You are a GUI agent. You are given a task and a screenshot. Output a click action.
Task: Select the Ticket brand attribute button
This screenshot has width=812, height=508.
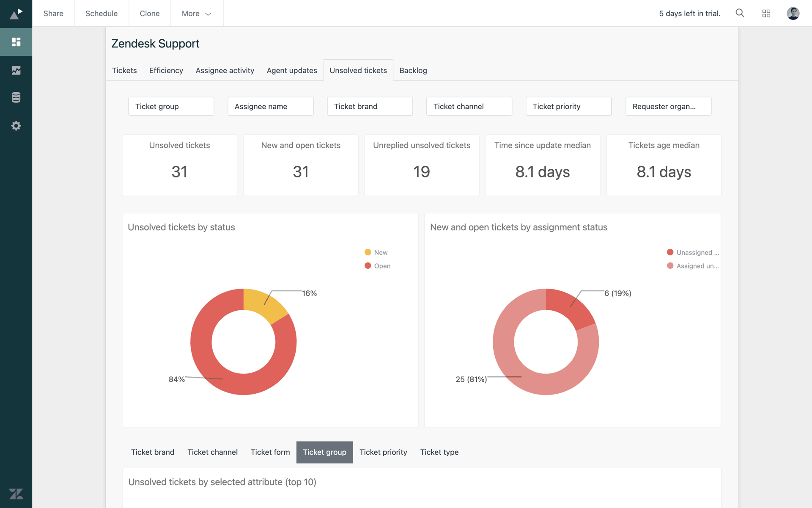coord(153,452)
